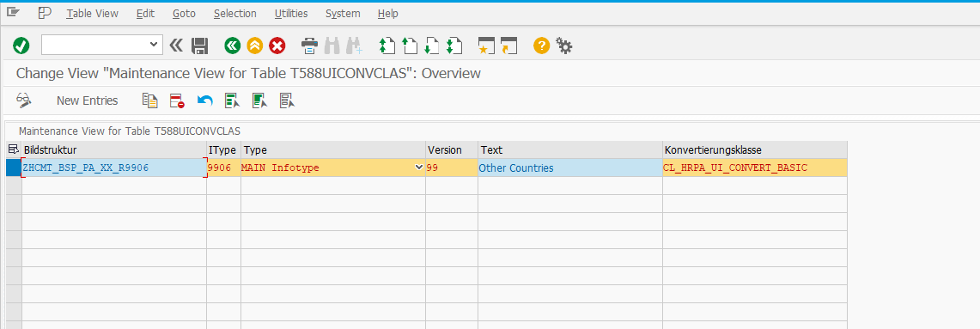This screenshot has height=329, width=980.
Task: Click the New Entries button
Action: (x=87, y=101)
